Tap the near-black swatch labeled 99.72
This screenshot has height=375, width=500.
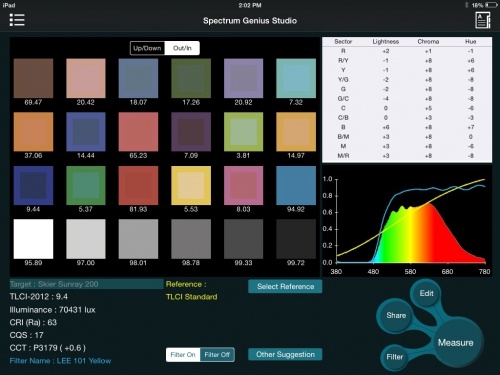(x=296, y=239)
